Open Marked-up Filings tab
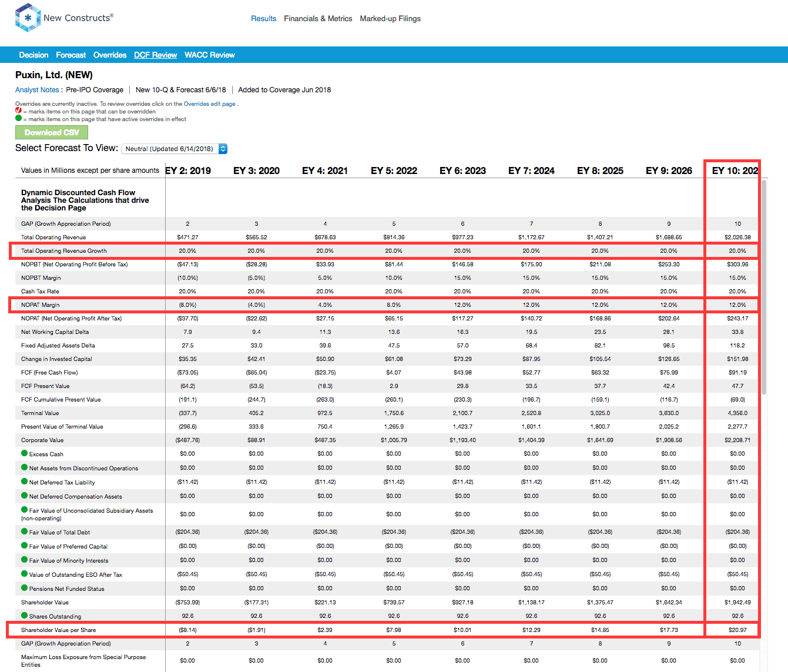788x672 pixels. pyautogui.click(x=390, y=19)
